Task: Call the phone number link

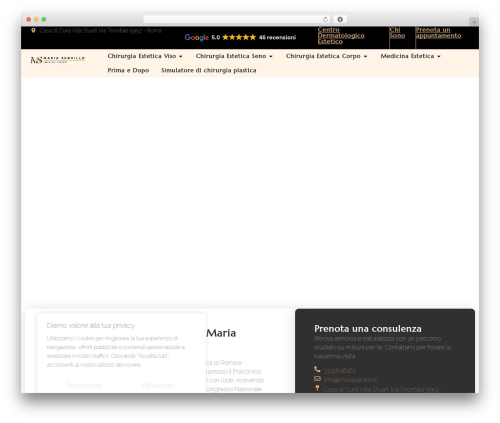Action: [x=339, y=371]
